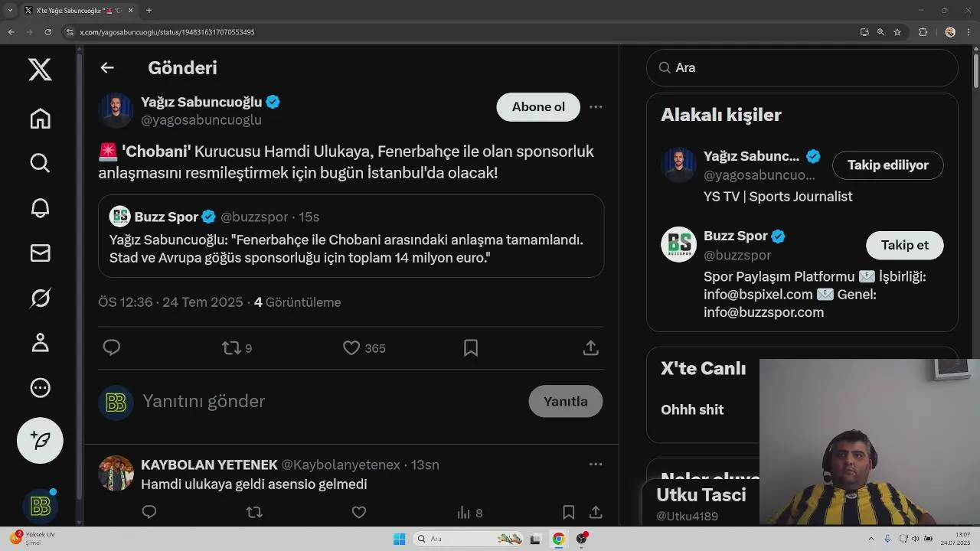This screenshot has width=980, height=551.
Task: Go back with the Gönderi arrow
Action: (107, 67)
